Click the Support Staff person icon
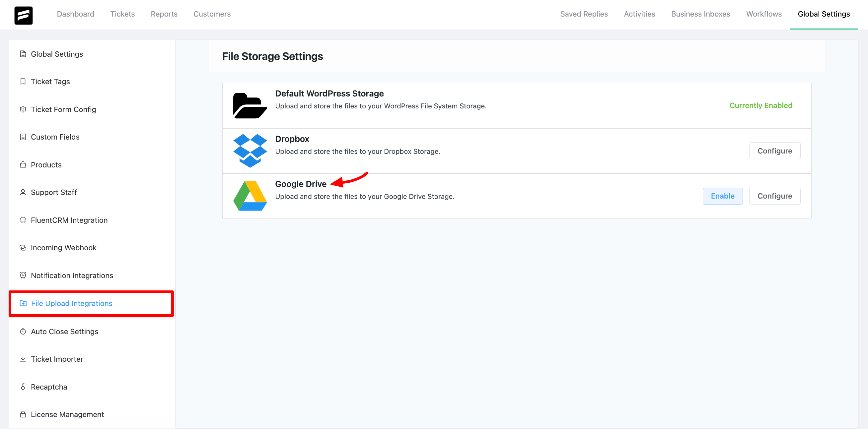This screenshot has width=868, height=429. point(23,192)
